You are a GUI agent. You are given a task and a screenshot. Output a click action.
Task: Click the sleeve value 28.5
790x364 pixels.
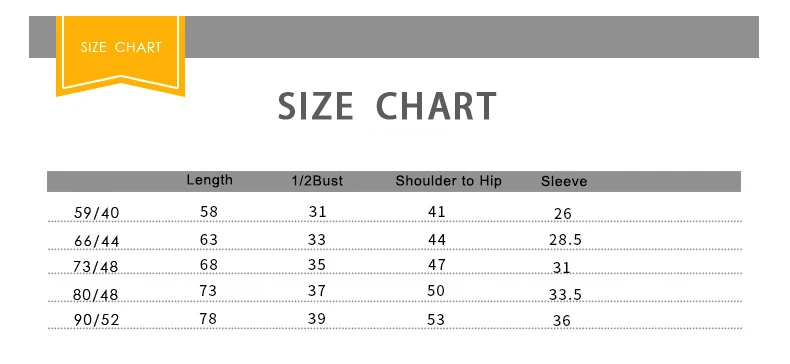pos(565,239)
